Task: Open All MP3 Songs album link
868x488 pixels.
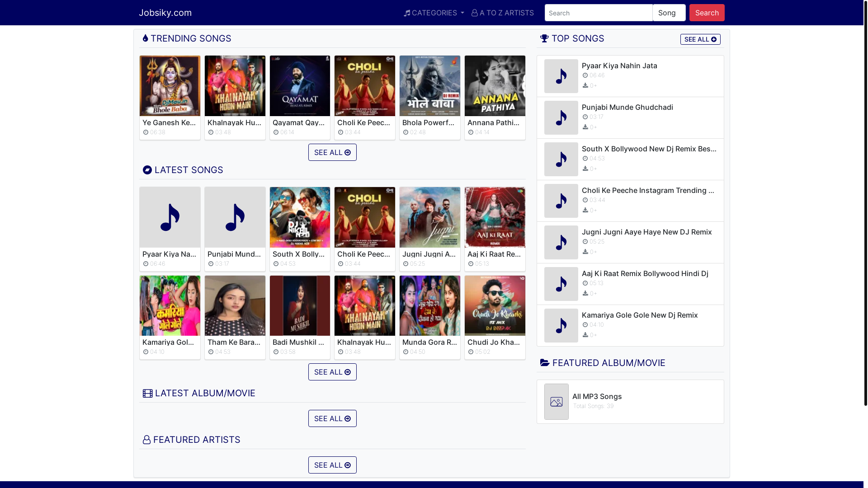Action: pyautogui.click(x=597, y=396)
